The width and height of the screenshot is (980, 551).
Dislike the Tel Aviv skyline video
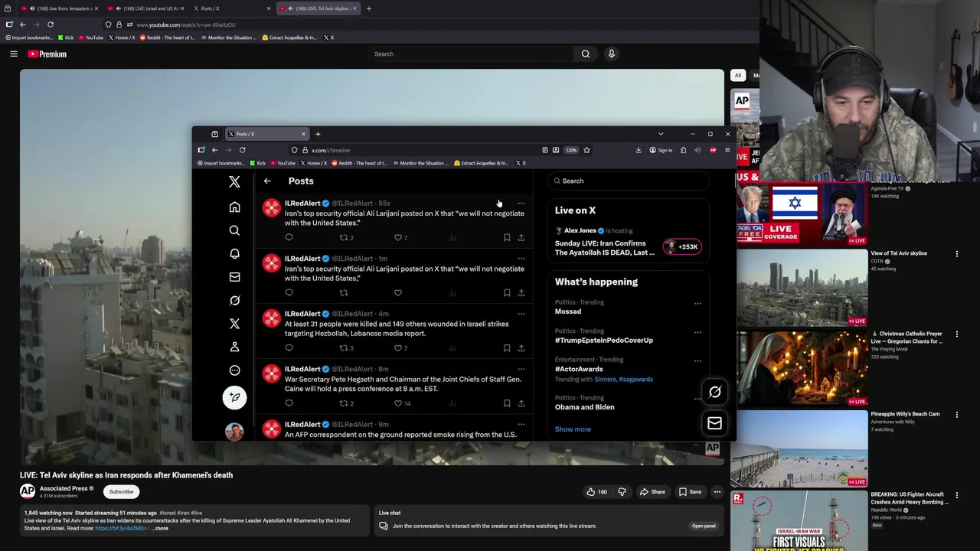622,492
